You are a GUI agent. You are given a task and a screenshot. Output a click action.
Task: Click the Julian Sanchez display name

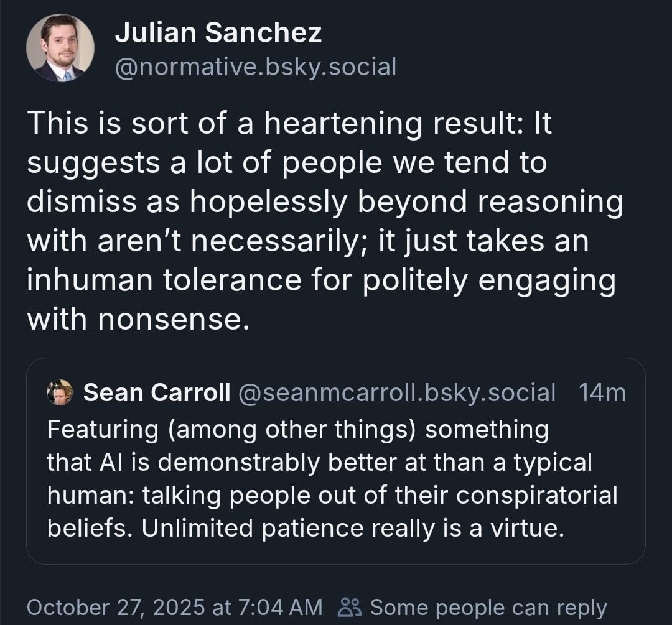point(218,32)
